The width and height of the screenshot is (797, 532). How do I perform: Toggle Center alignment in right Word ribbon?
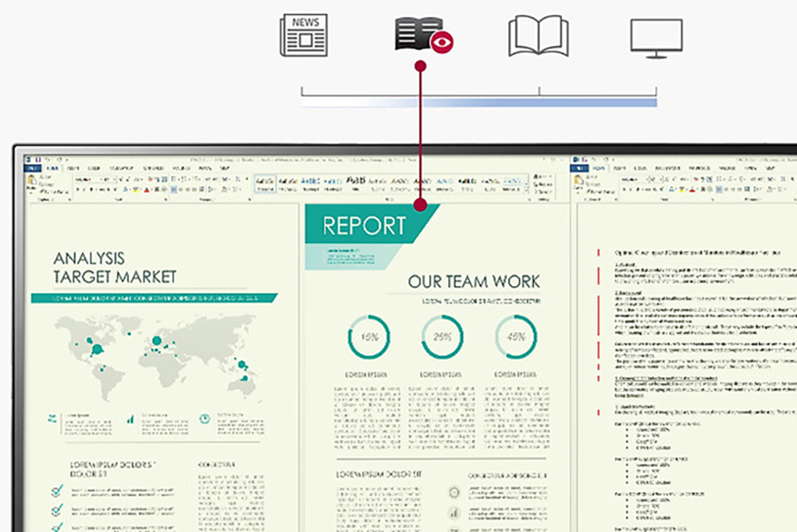click(x=726, y=189)
